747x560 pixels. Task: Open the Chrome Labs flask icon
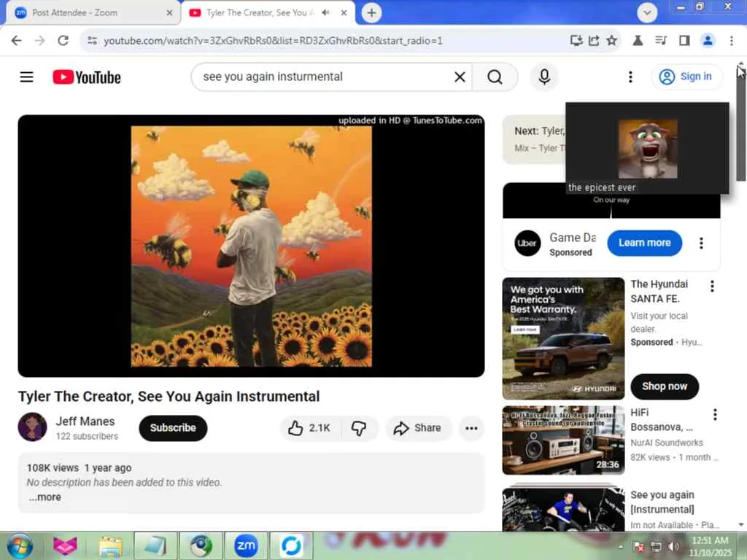[x=638, y=41]
